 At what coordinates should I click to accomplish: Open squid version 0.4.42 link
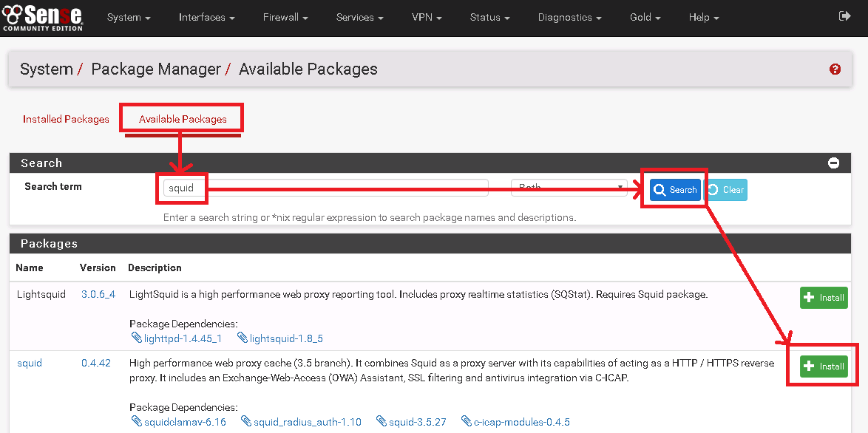tap(96, 363)
